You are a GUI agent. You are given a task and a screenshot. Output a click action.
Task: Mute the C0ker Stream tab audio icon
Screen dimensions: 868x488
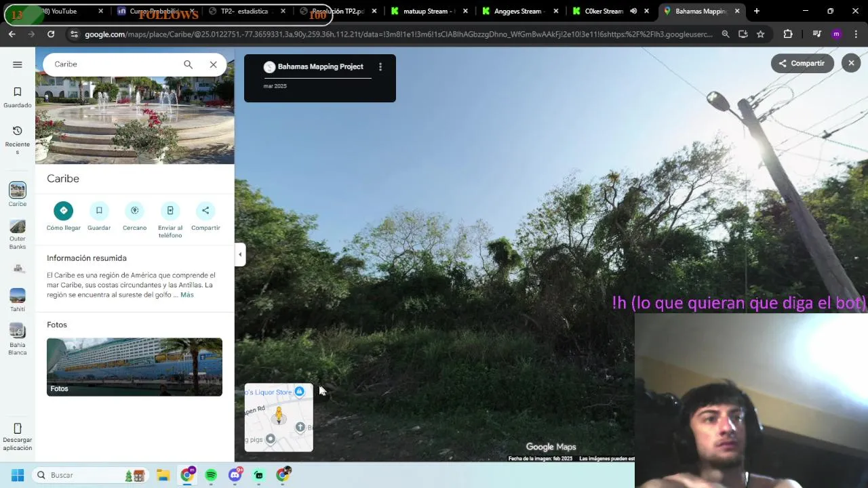[x=633, y=11]
